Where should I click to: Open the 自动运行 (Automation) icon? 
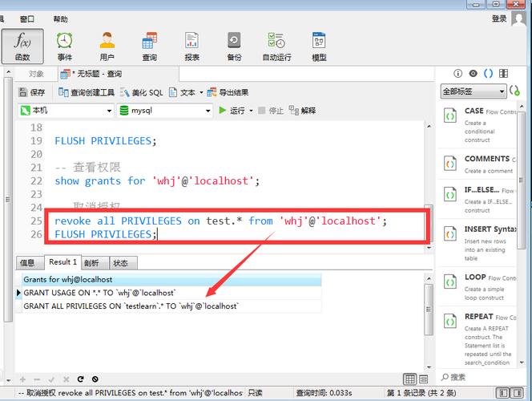point(276,47)
